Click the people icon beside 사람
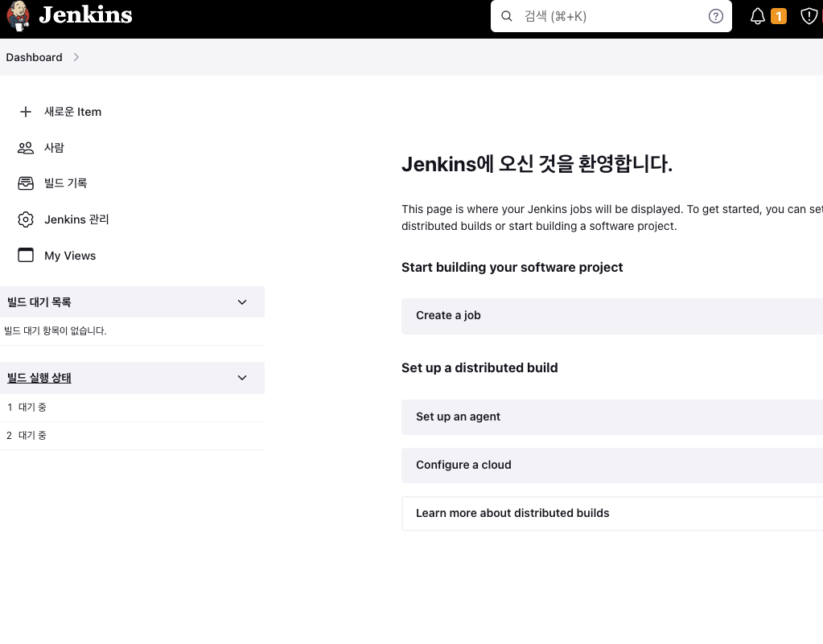The height and width of the screenshot is (644, 823). (26, 148)
